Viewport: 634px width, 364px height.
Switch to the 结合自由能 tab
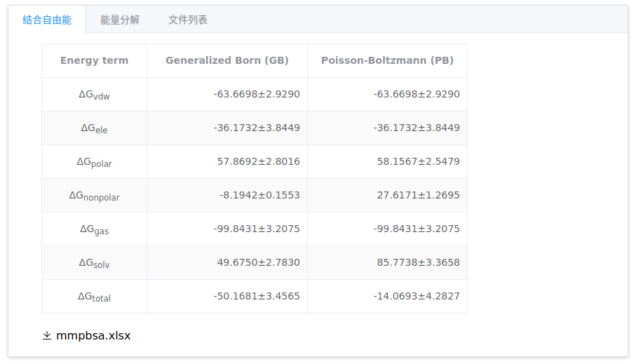(47, 20)
